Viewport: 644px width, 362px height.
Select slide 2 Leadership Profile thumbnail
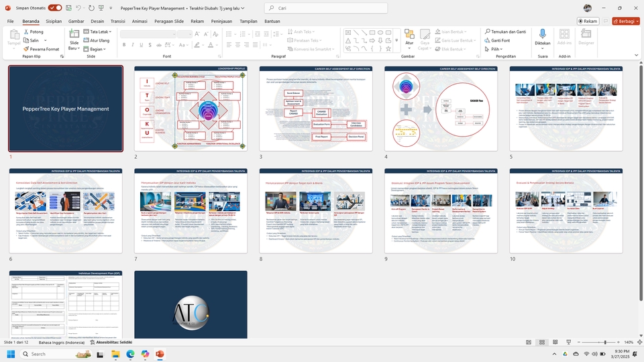tap(191, 109)
